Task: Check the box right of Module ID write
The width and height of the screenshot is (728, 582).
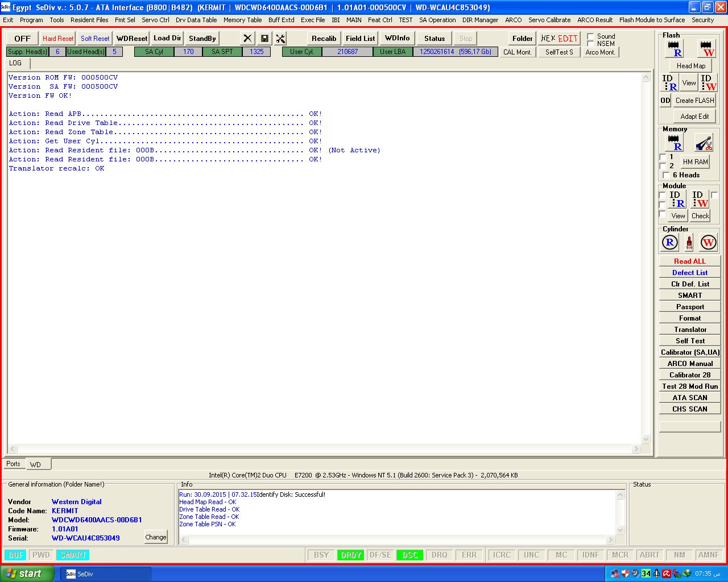Action: [x=714, y=195]
